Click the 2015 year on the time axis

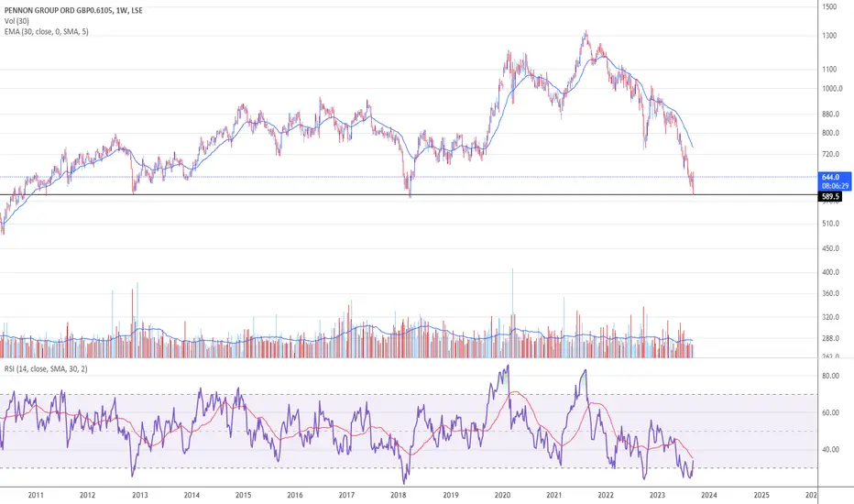(x=244, y=495)
